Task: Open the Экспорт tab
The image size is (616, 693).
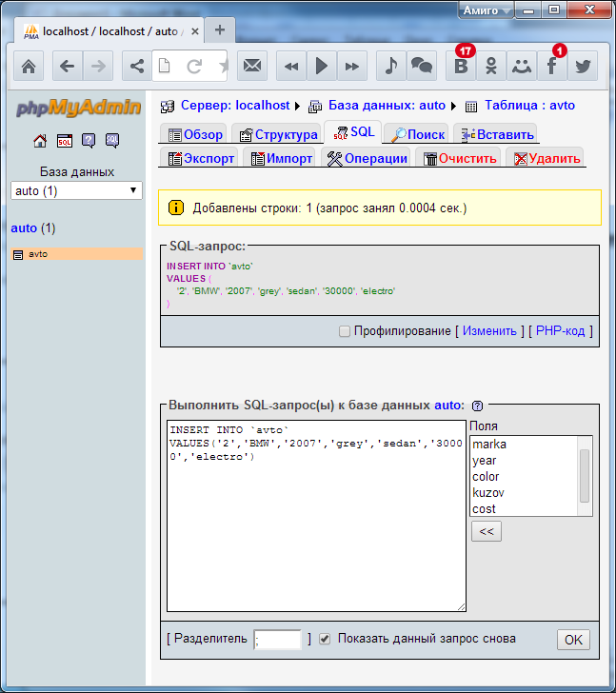Action: (x=201, y=158)
